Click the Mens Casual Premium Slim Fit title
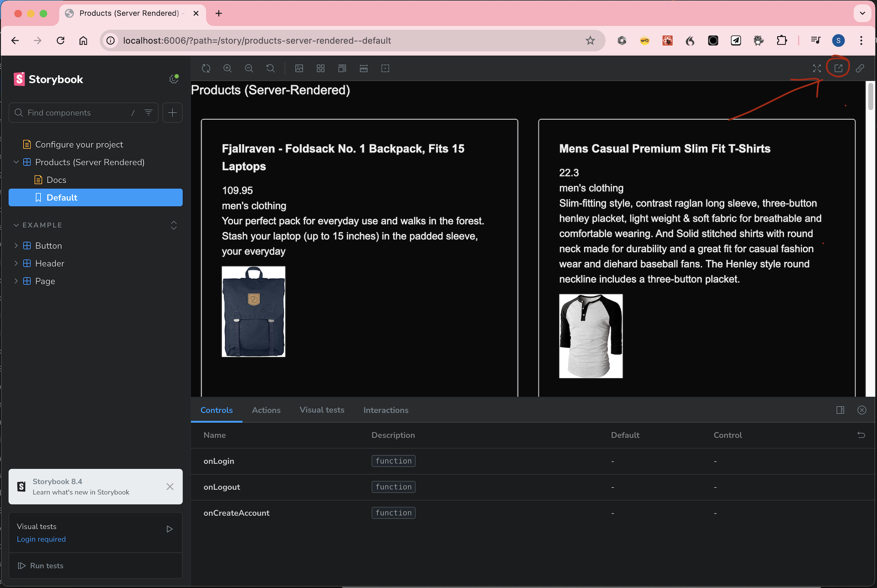 [665, 149]
